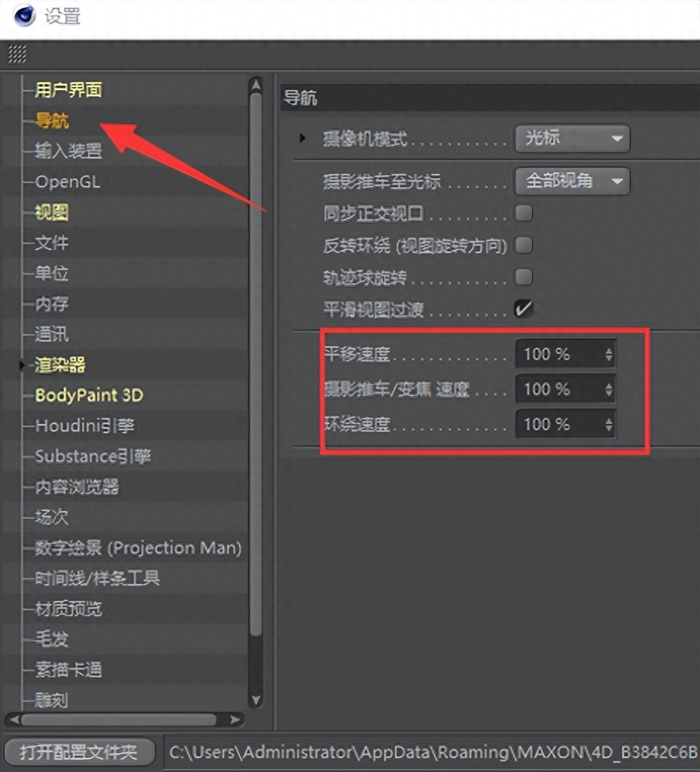Image resolution: width=700 pixels, height=772 pixels.
Task: Open 内容浏览器 settings
Action: point(76,487)
